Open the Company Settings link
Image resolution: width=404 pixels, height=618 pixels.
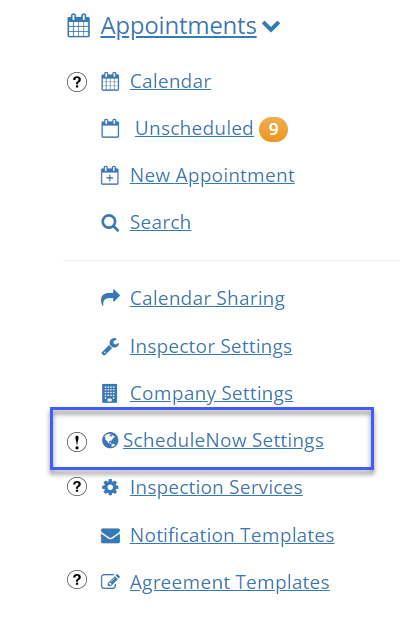point(212,394)
